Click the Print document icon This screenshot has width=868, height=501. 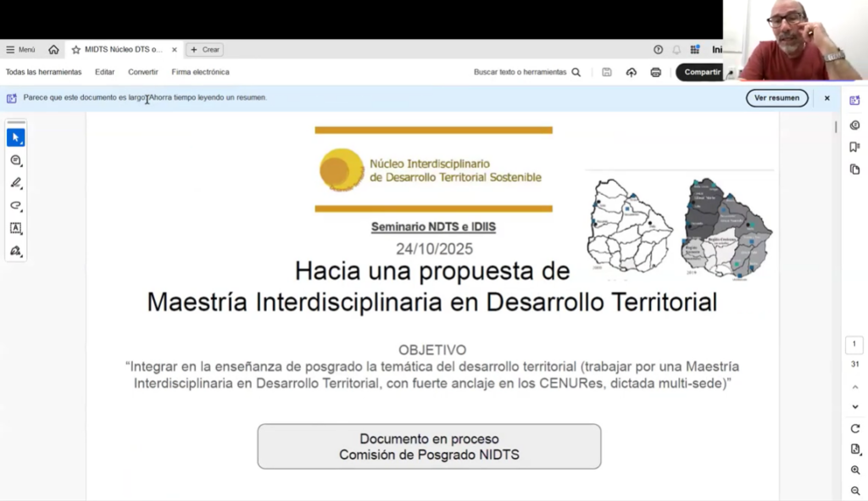pos(655,72)
